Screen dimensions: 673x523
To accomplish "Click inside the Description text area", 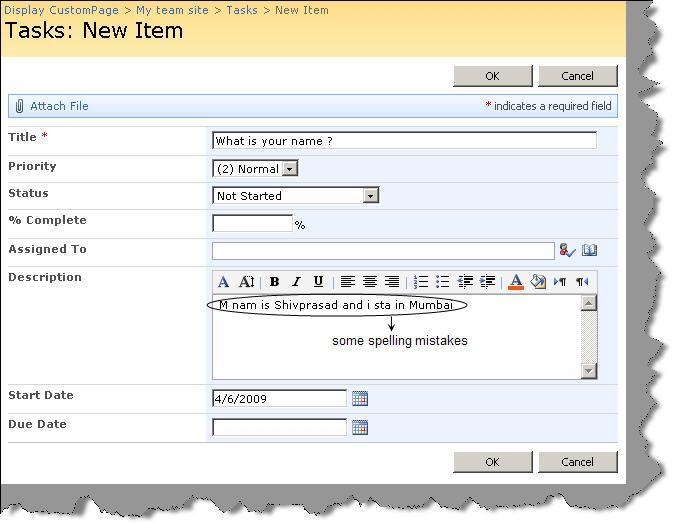I will [397, 337].
